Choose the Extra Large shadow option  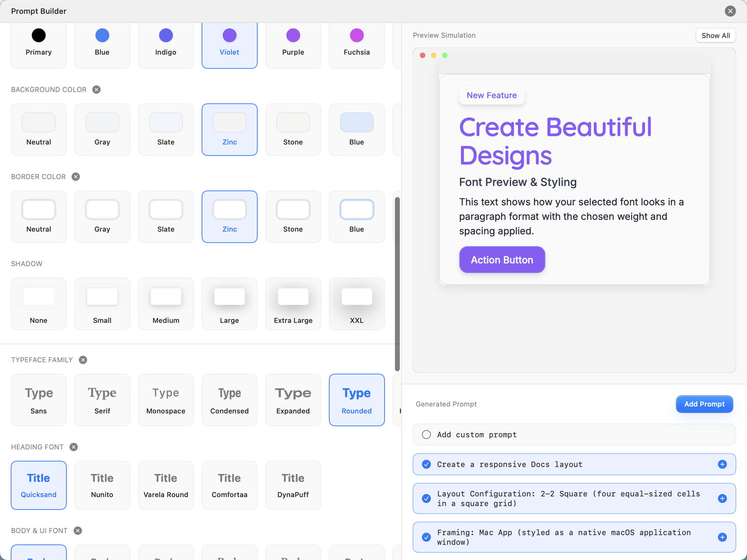293,304
